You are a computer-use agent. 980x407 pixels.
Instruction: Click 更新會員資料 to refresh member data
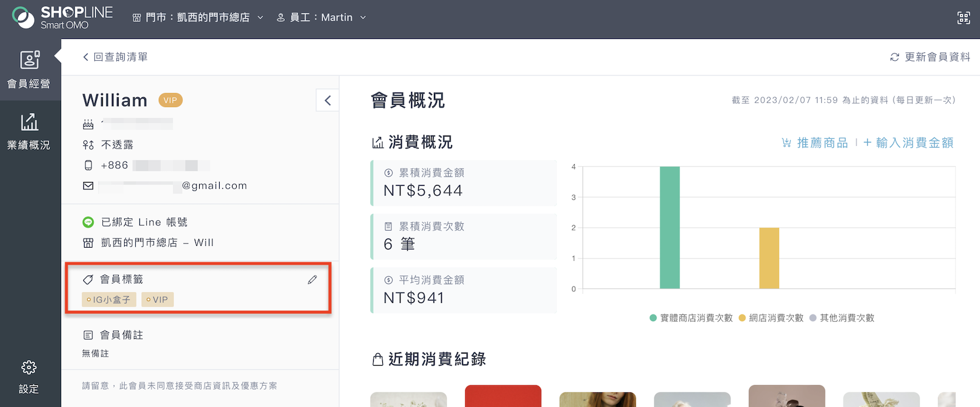(x=930, y=57)
